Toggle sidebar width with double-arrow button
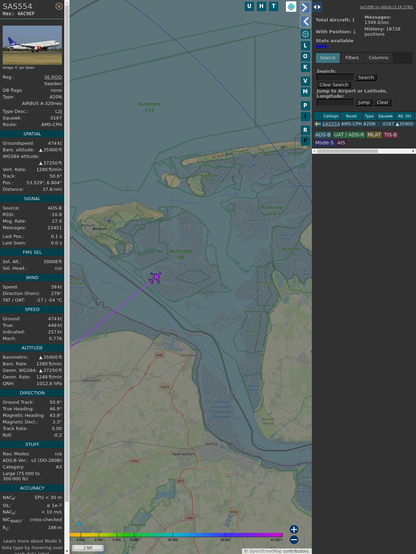Image resolution: width=416 pixels, height=554 pixels. pos(317,7)
